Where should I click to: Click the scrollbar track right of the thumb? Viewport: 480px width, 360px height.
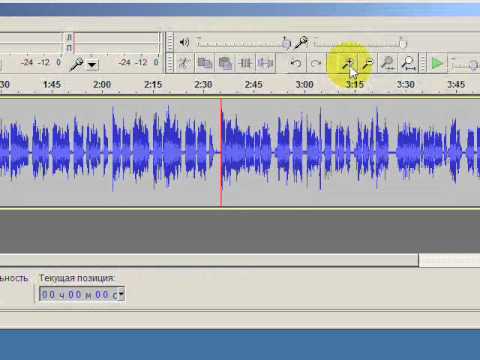click(449, 260)
